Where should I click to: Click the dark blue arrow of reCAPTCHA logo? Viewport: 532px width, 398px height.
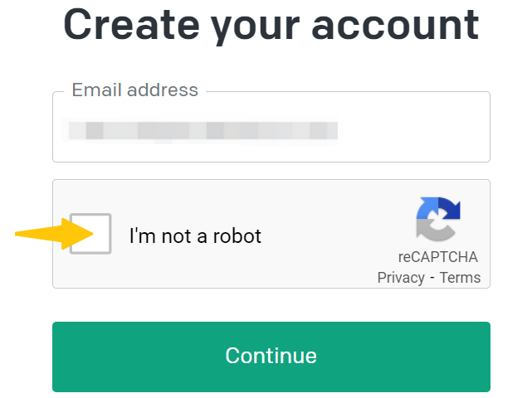(x=450, y=208)
